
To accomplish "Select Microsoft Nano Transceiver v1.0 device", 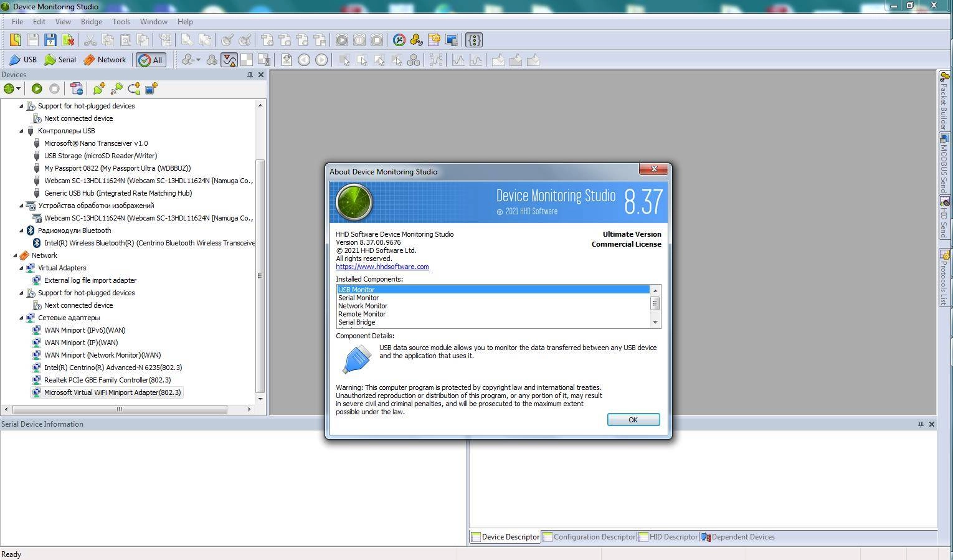I will [96, 143].
